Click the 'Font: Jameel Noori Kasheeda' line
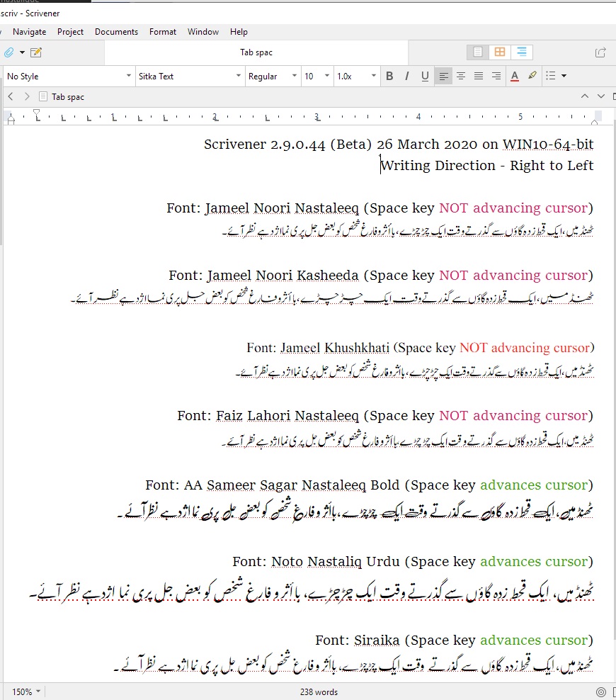The height and width of the screenshot is (700, 616). 381,276
